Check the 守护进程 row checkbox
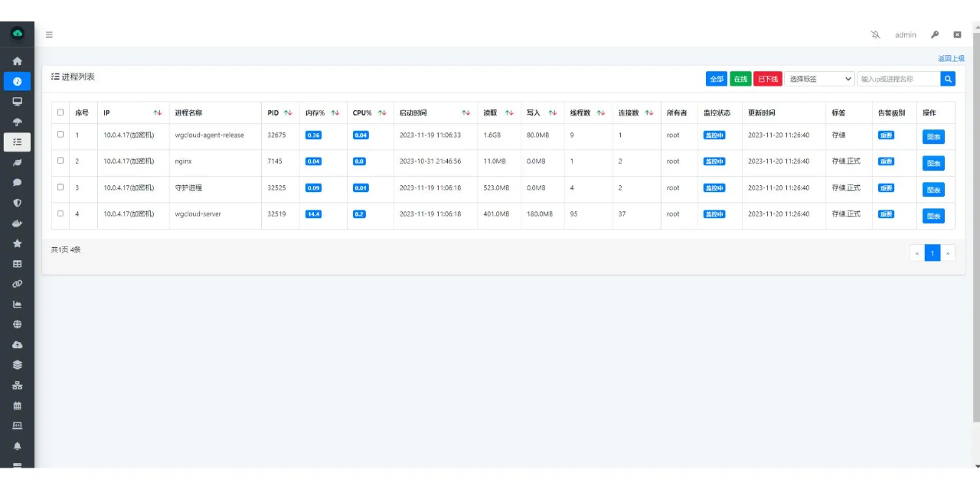The image size is (980, 489). [x=60, y=187]
